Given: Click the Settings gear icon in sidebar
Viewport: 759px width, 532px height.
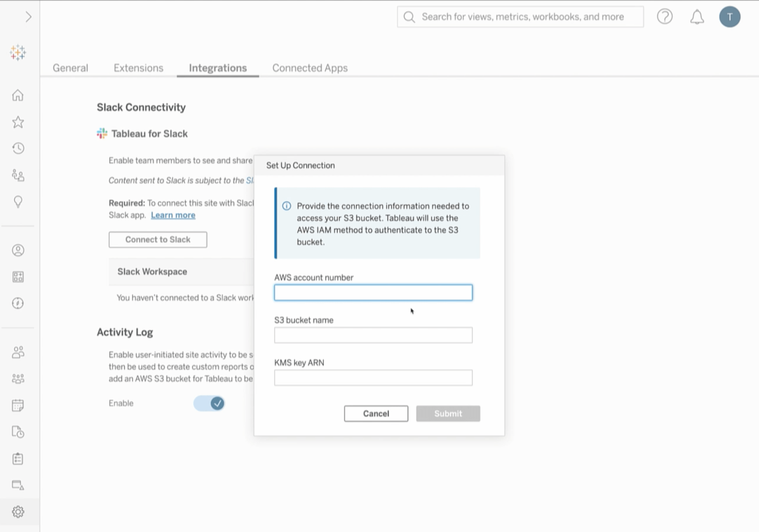Looking at the screenshot, I should [x=19, y=512].
